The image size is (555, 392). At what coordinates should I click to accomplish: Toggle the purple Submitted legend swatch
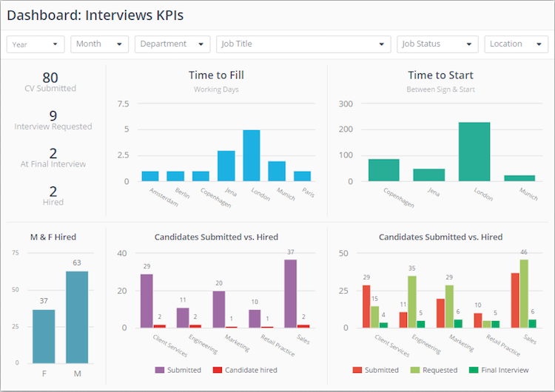point(161,370)
